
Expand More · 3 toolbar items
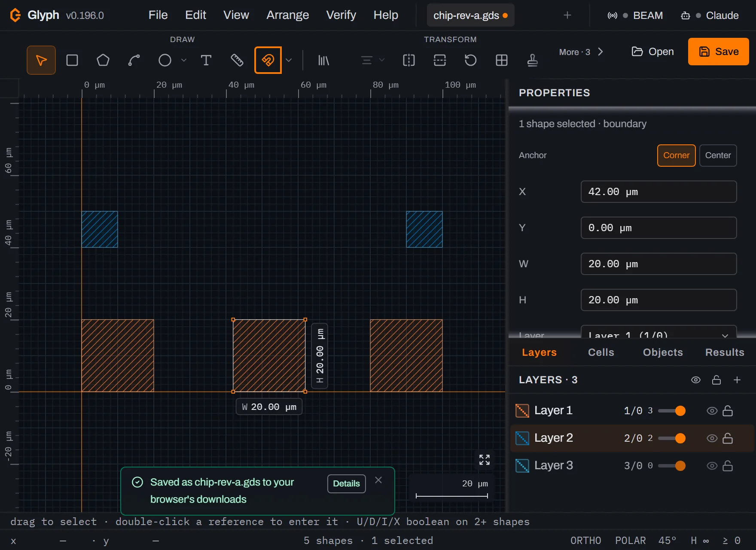[x=581, y=52]
